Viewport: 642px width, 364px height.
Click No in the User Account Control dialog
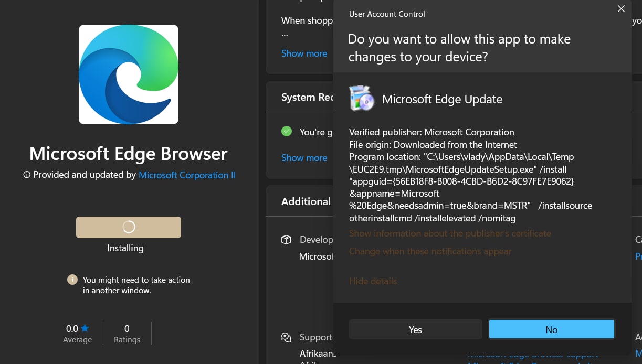coord(551,329)
